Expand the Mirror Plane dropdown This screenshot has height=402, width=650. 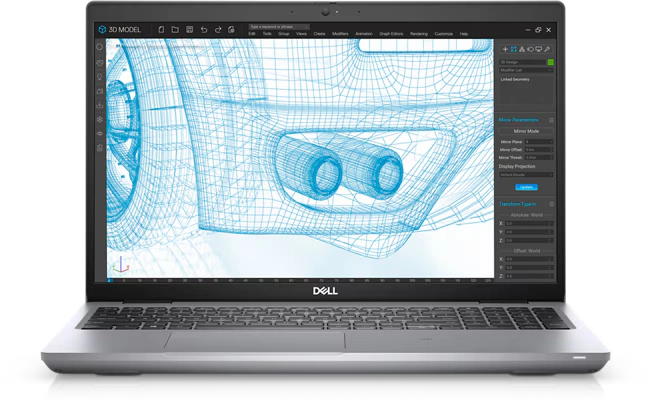point(539,142)
